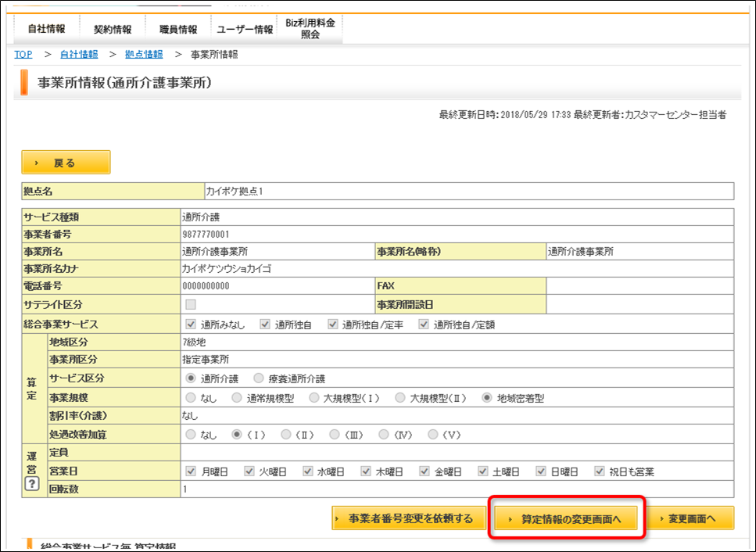This screenshot has height=552, width=756.
Task: Click the 拠点名 value カイポケ拠点1
Action: pos(235,192)
